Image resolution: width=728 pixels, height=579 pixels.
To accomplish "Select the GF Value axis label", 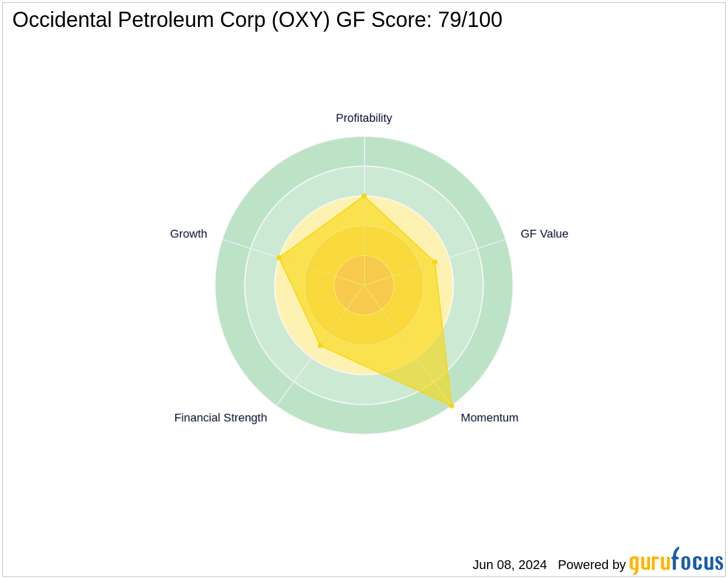I will (544, 234).
